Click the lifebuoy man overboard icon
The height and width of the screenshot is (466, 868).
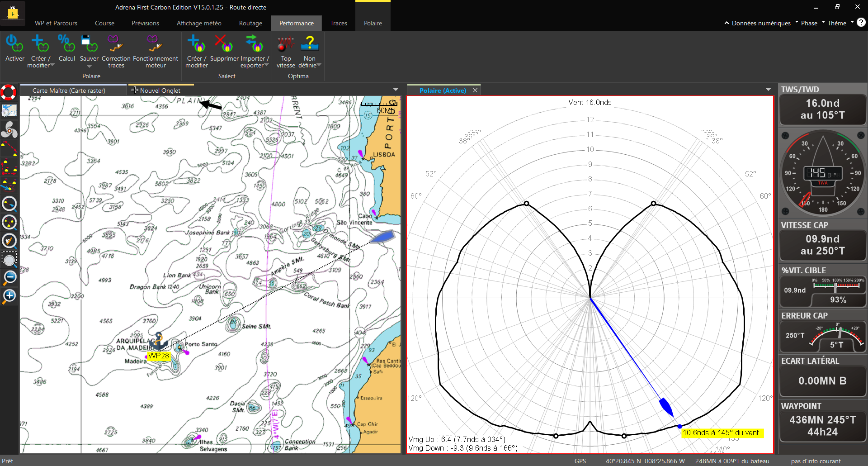[9, 92]
